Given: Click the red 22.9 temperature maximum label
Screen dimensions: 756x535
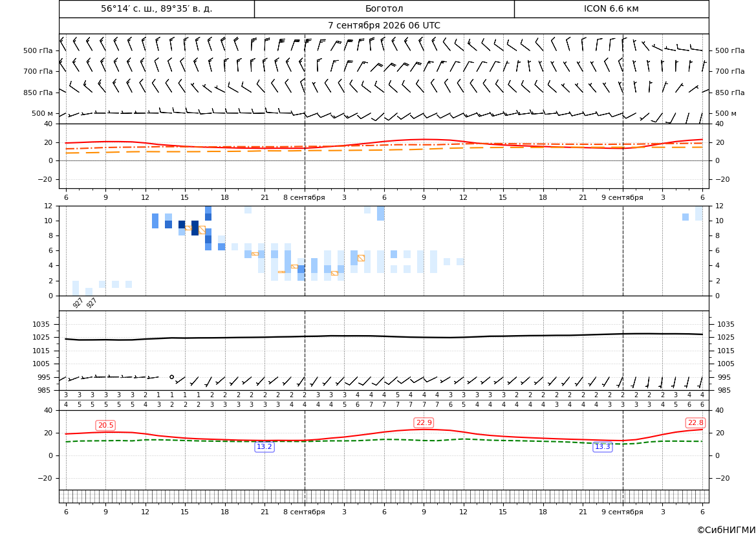Looking at the screenshot, I should 424,422.
